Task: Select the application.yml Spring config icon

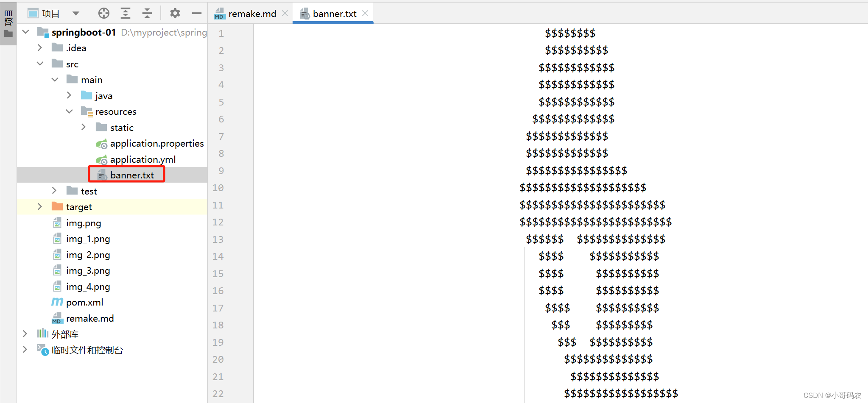Action: coord(102,159)
